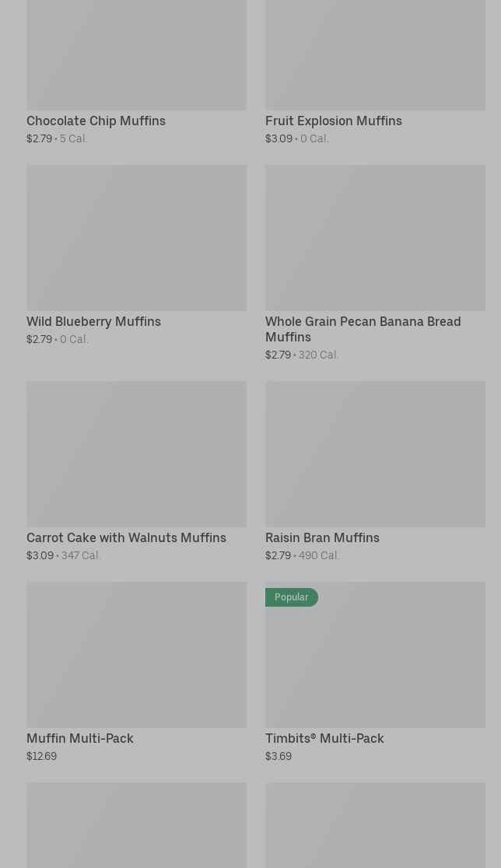Choose the Raisin Bran Muffins title
The height and width of the screenshot is (868, 501).
[322, 538]
